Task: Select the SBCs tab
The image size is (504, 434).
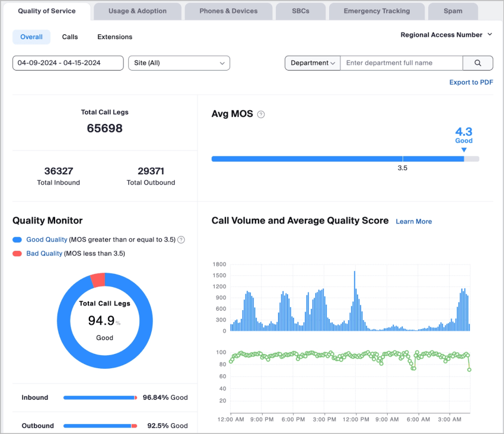Action: tap(301, 11)
